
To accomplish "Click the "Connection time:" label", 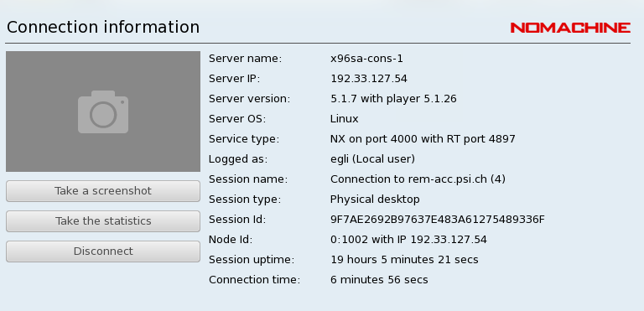I will point(255,280).
